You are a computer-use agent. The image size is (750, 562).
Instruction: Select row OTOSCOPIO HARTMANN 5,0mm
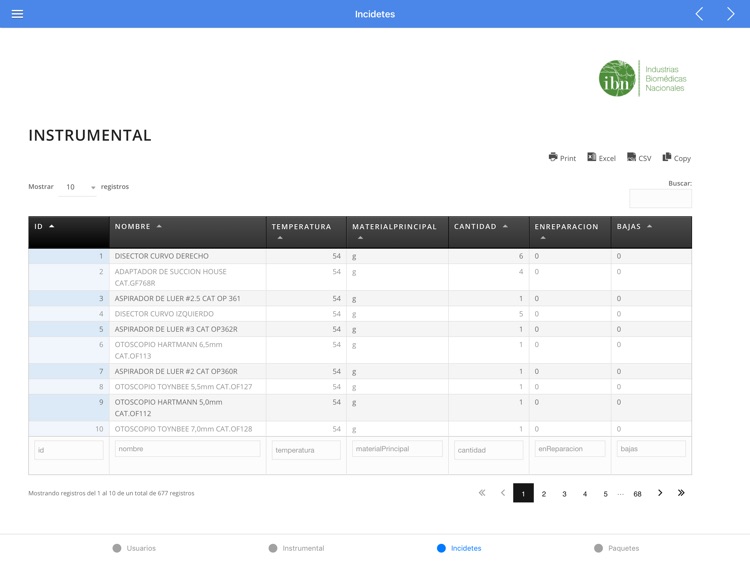(360, 408)
